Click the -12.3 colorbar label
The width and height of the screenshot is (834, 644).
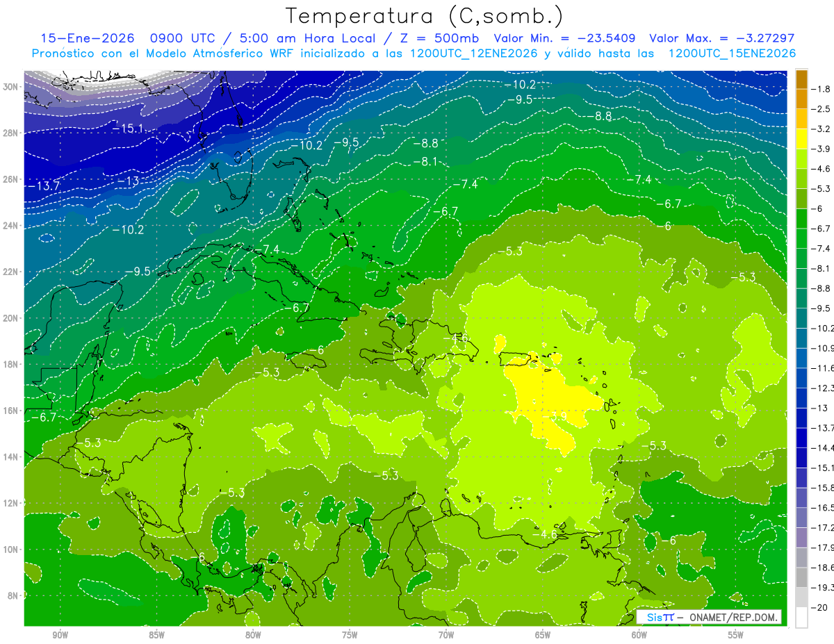(824, 388)
